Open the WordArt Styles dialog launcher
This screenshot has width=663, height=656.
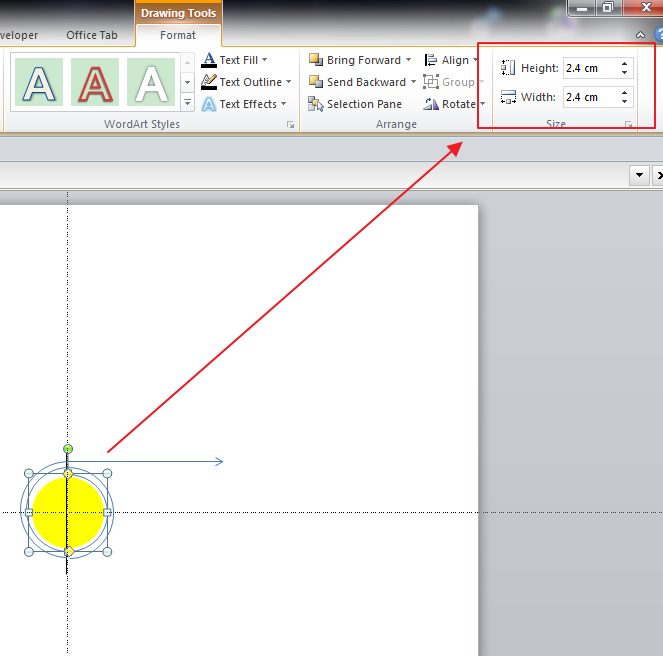(290, 124)
